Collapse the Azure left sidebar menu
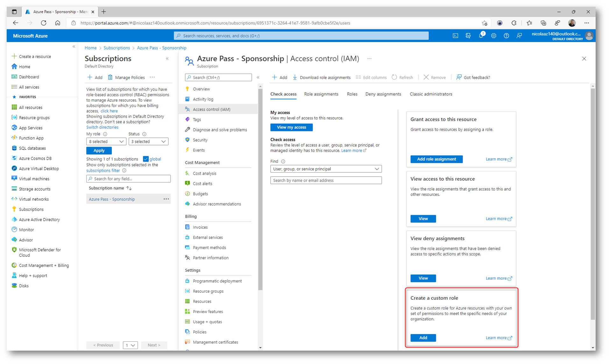 click(x=74, y=46)
